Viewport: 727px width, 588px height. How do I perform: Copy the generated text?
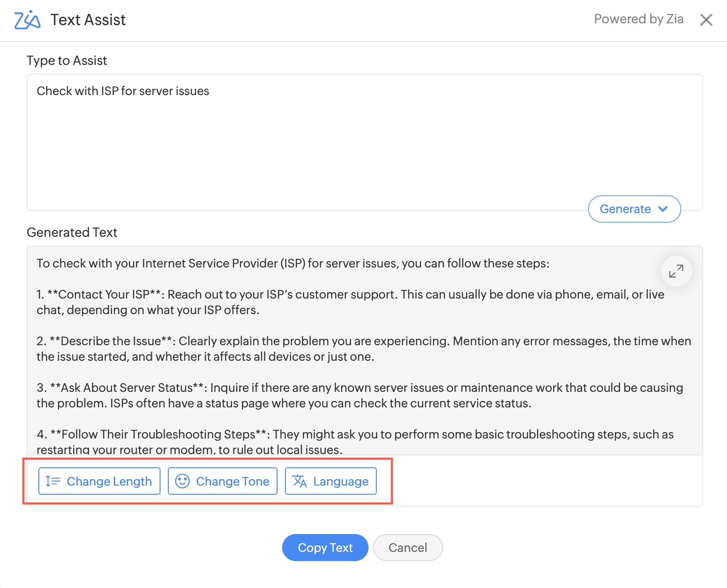pyautogui.click(x=325, y=547)
